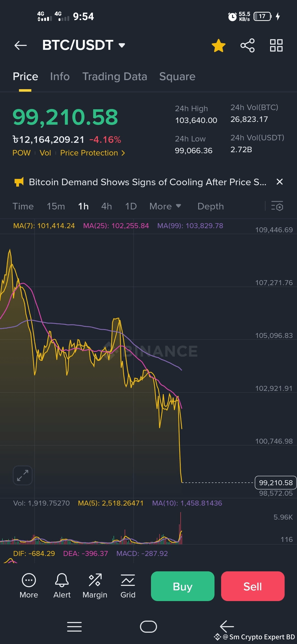
Task: Expand chart to fullscreen
Action: [x=23, y=475]
